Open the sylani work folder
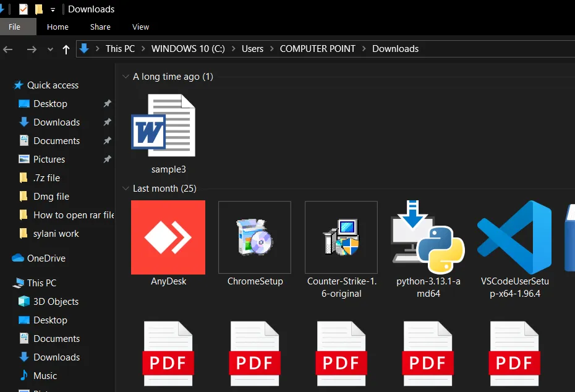Image resolution: width=575 pixels, height=392 pixels. click(56, 234)
